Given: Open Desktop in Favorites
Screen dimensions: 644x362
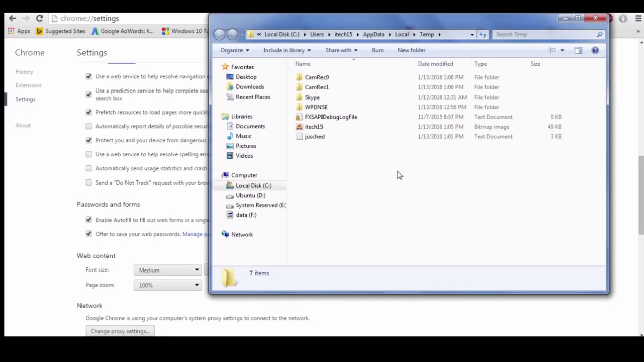Looking at the screenshot, I should 246,77.
